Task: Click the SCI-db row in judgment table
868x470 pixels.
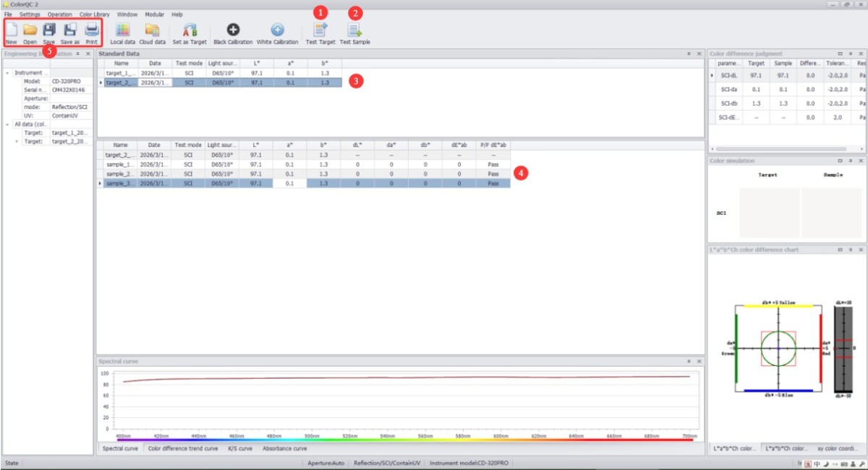Action: [x=787, y=103]
